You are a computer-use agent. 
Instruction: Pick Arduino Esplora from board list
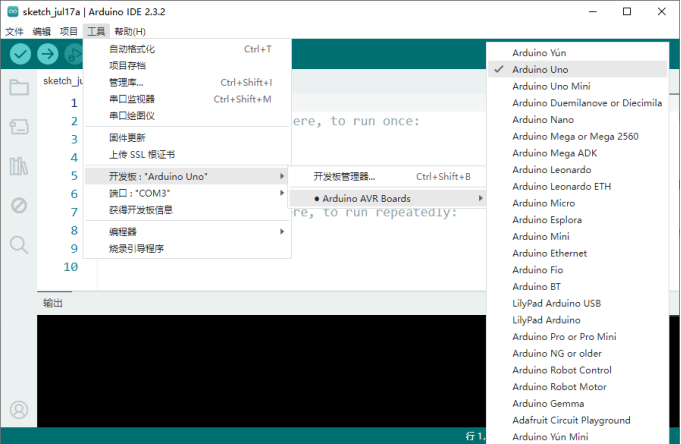(578, 220)
